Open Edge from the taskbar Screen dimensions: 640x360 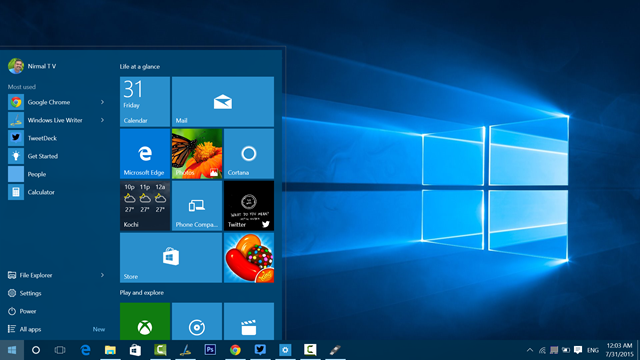click(x=85, y=350)
